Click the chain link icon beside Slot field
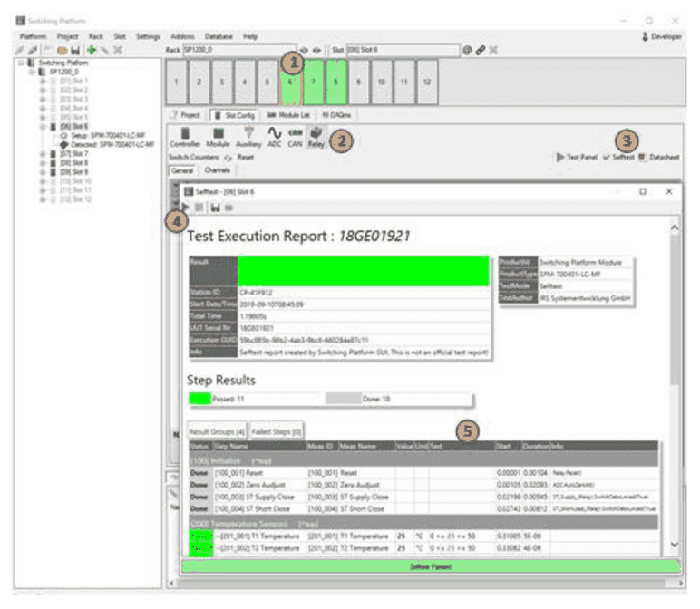This screenshot has height=609, width=700. (x=480, y=50)
